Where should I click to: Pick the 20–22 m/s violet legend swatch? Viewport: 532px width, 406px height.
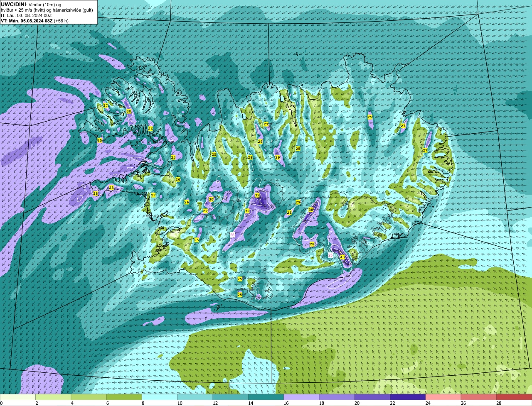(372, 397)
